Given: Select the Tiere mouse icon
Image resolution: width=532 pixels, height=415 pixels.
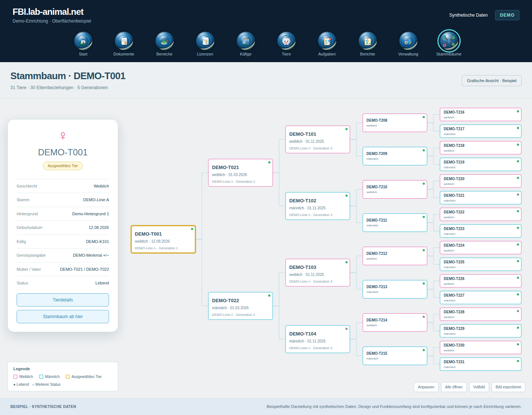Looking at the screenshot, I should (x=286, y=41).
